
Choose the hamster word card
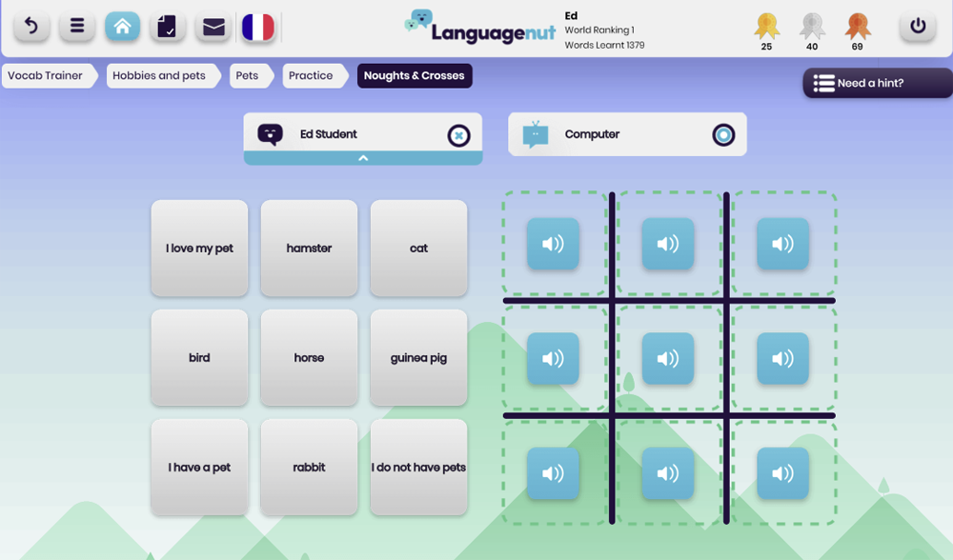tap(309, 249)
